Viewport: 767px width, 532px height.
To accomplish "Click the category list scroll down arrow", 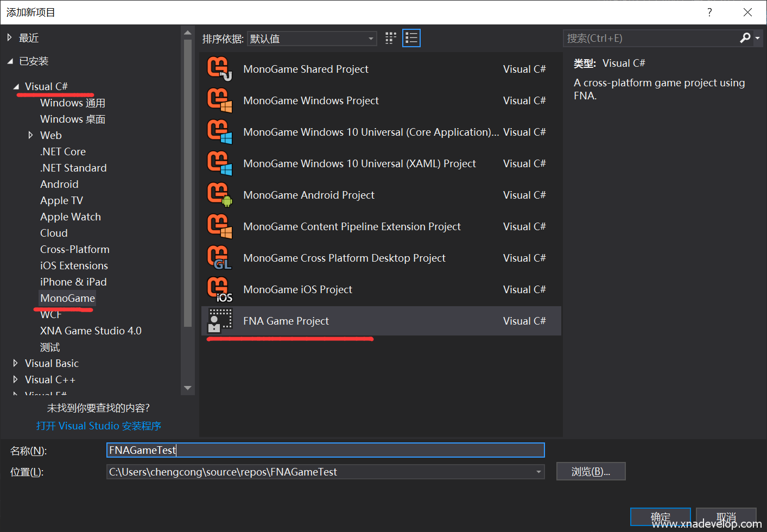I will point(188,388).
